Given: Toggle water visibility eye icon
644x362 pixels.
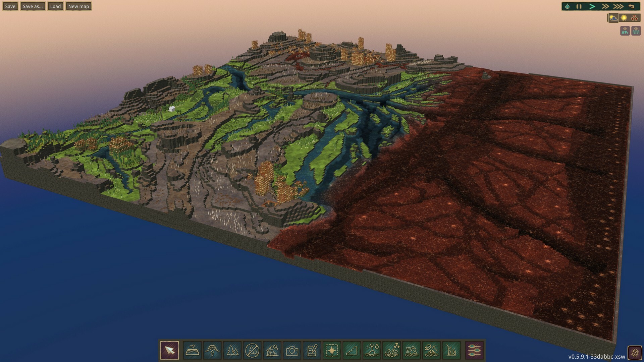Looking at the screenshot, I should [636, 31].
